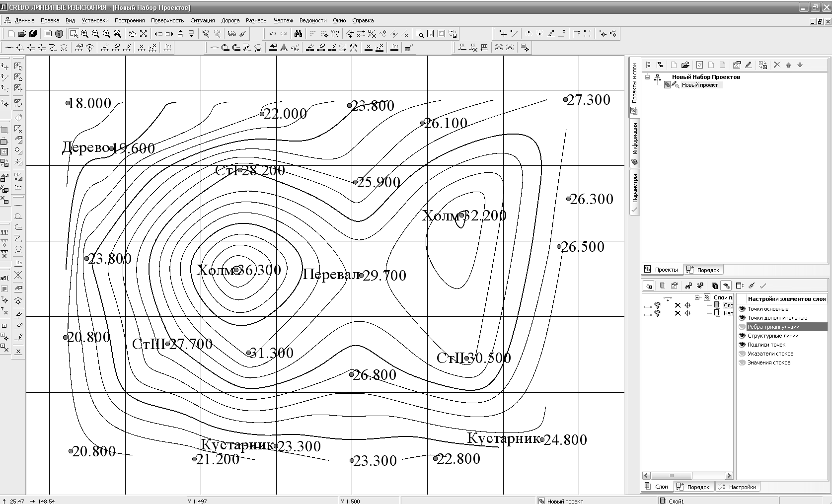832x504 pixels.
Task: Delete with the X icon in projects panel
Action: tap(777, 65)
